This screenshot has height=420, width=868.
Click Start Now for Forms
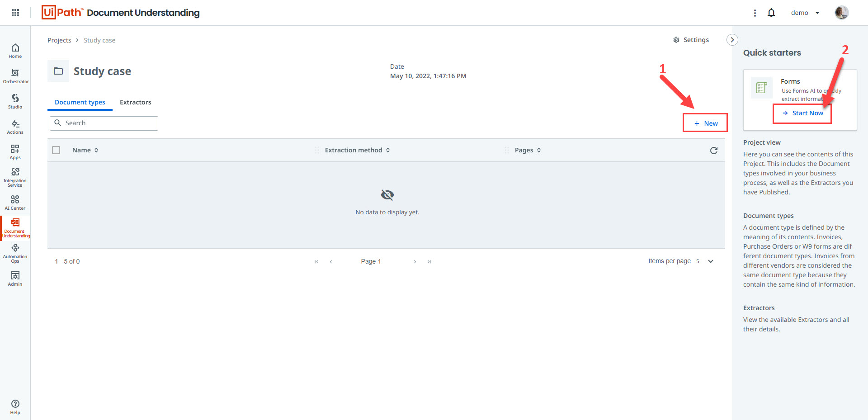[802, 113]
